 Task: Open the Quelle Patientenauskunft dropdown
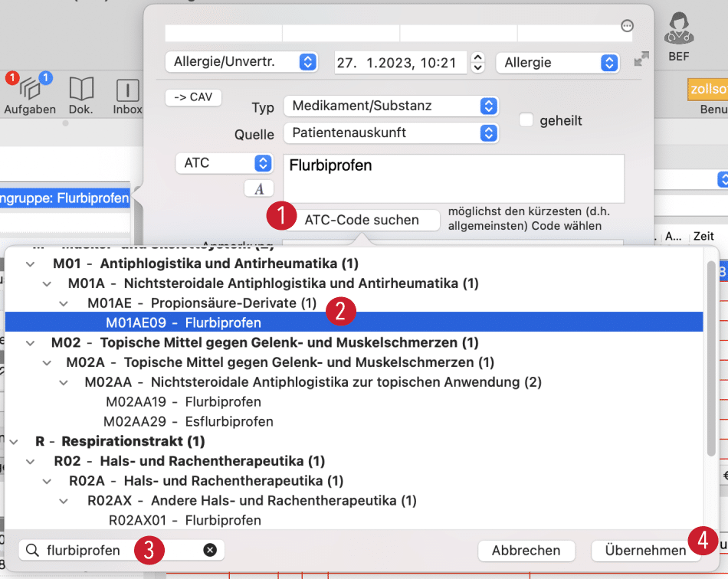point(391,133)
